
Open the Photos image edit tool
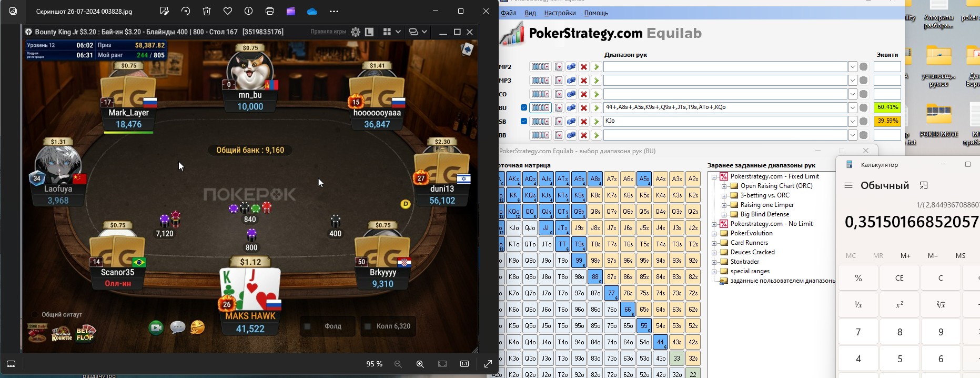[x=165, y=11]
